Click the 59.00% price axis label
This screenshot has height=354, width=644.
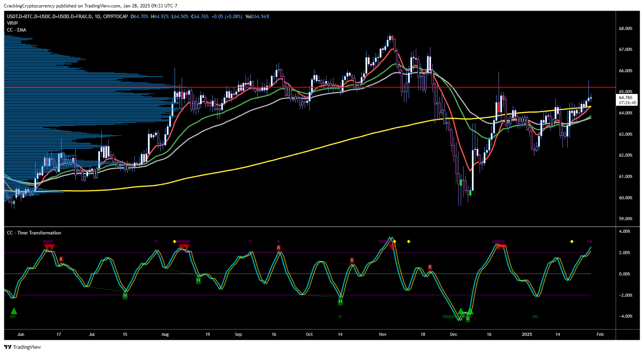pyautogui.click(x=626, y=219)
